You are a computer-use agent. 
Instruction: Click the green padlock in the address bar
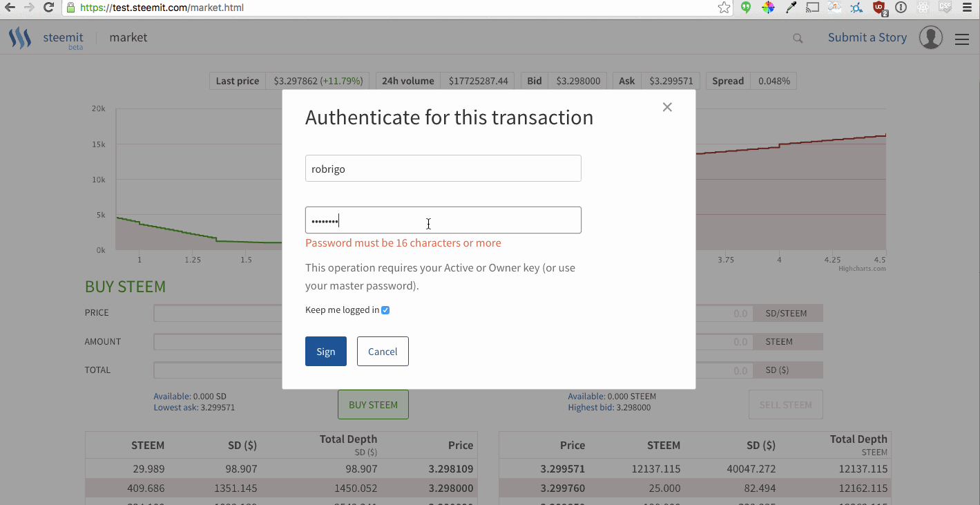point(71,8)
